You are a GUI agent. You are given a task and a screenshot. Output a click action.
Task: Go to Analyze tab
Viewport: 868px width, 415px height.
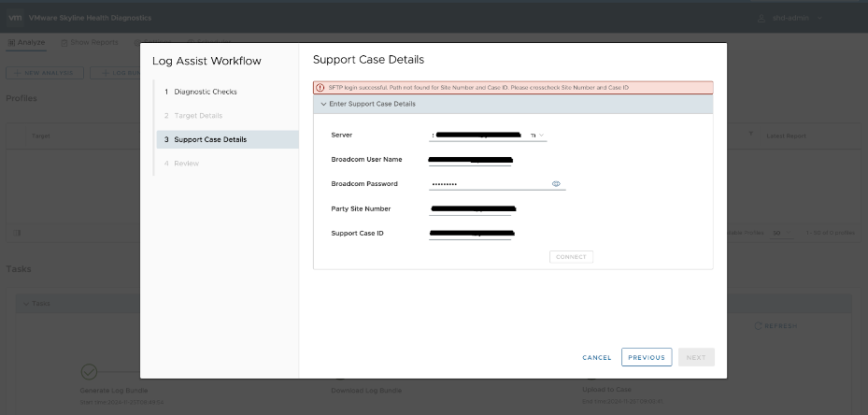[26, 43]
